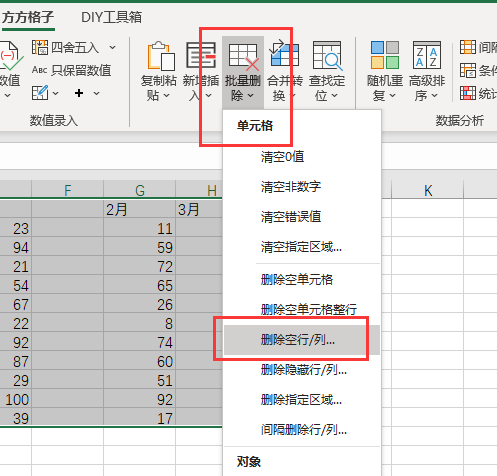Select column G header
This screenshot has width=497, height=476.
140,190
